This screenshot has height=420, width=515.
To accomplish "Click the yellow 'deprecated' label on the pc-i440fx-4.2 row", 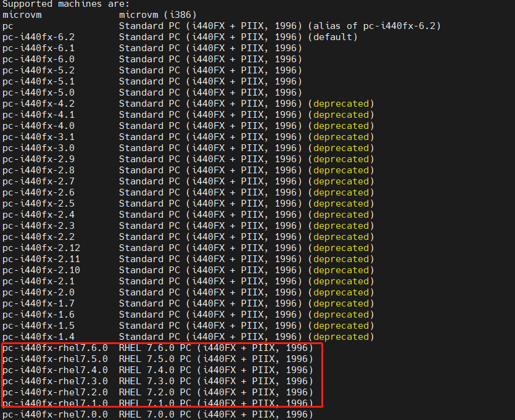I will (x=341, y=104).
